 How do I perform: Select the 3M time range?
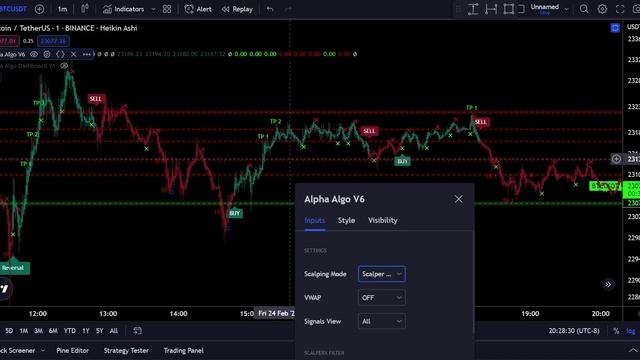pos(38,331)
